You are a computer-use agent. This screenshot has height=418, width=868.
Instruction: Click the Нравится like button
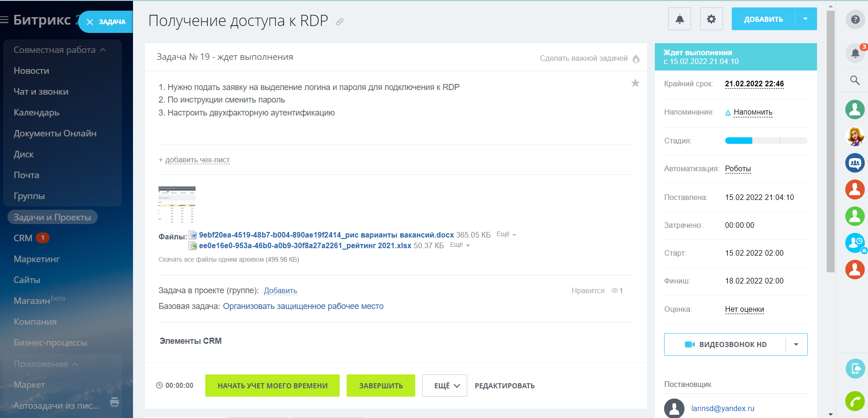tap(588, 291)
